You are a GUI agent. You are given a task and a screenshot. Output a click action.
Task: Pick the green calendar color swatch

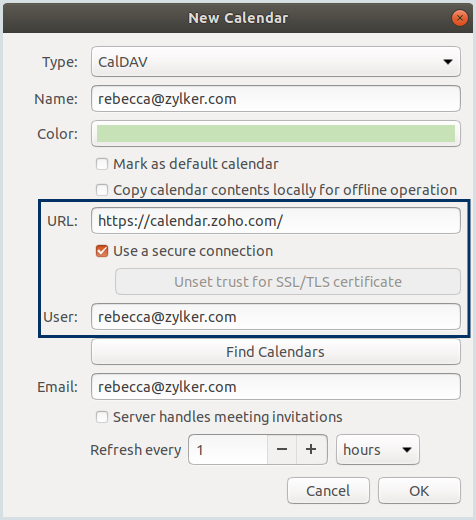point(276,134)
